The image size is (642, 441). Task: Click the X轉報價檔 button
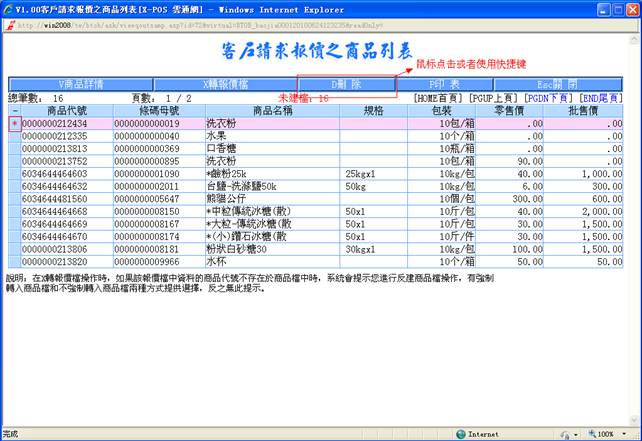click(x=226, y=84)
